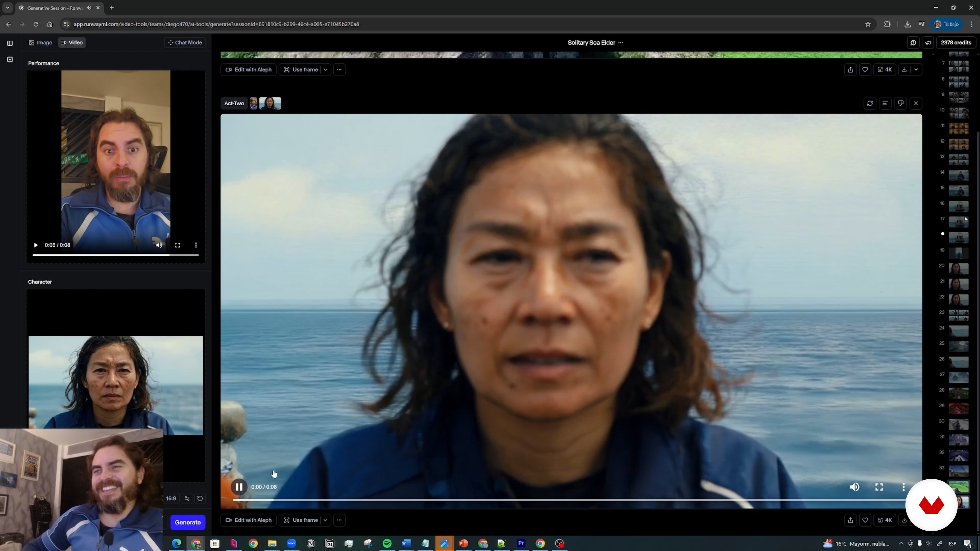980x551 pixels.
Task: Open Performance video three-dot menu
Action: click(196, 245)
